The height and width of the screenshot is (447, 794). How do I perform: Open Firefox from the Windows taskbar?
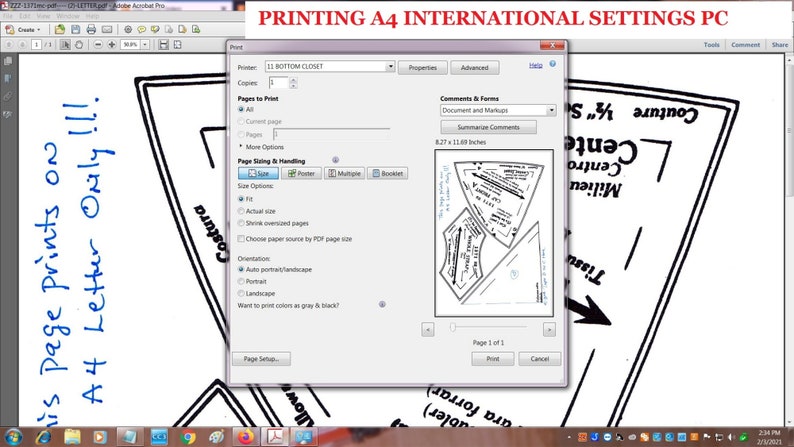[x=246, y=436]
